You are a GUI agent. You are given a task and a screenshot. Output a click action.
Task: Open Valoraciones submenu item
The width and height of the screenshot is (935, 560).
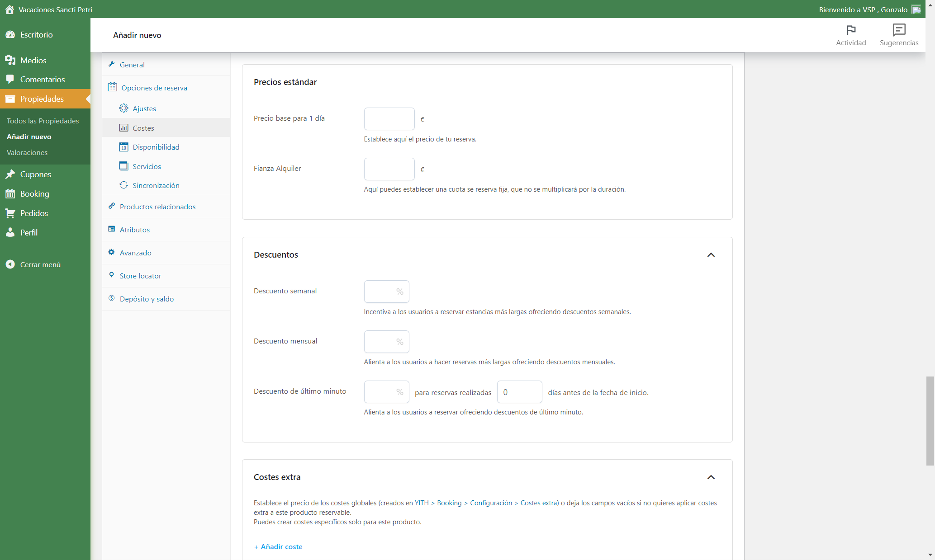click(27, 152)
